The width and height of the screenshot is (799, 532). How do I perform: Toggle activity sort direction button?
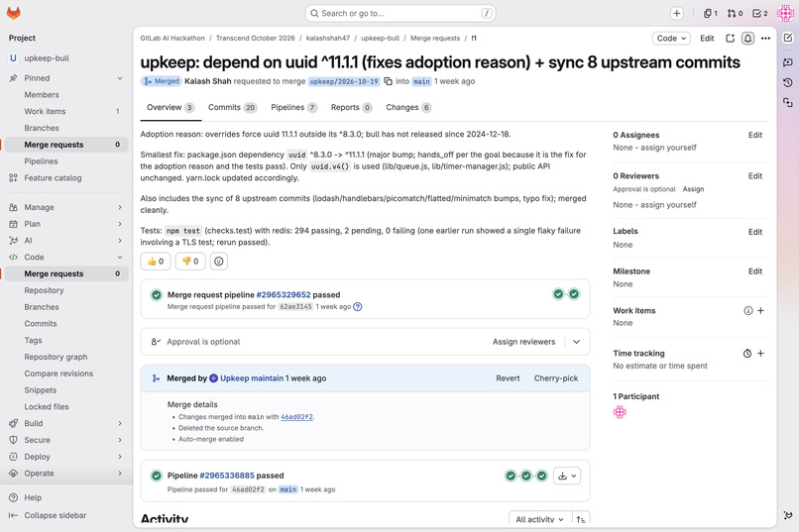coord(581,519)
